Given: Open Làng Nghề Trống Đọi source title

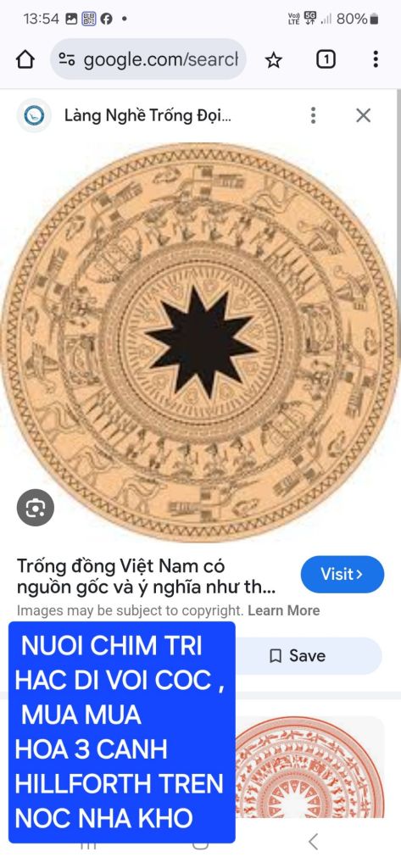Looking at the screenshot, I should pos(148,115).
